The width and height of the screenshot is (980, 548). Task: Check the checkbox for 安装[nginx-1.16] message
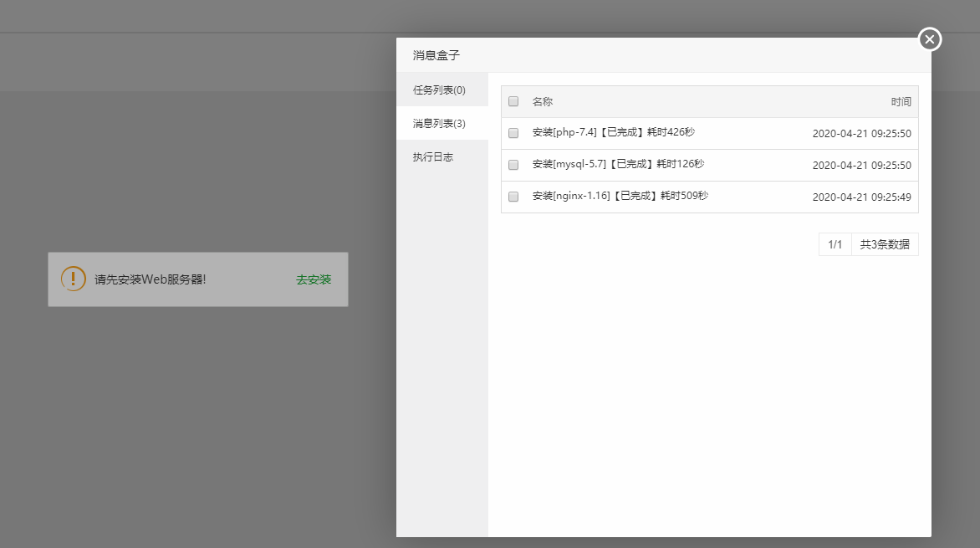(x=513, y=196)
